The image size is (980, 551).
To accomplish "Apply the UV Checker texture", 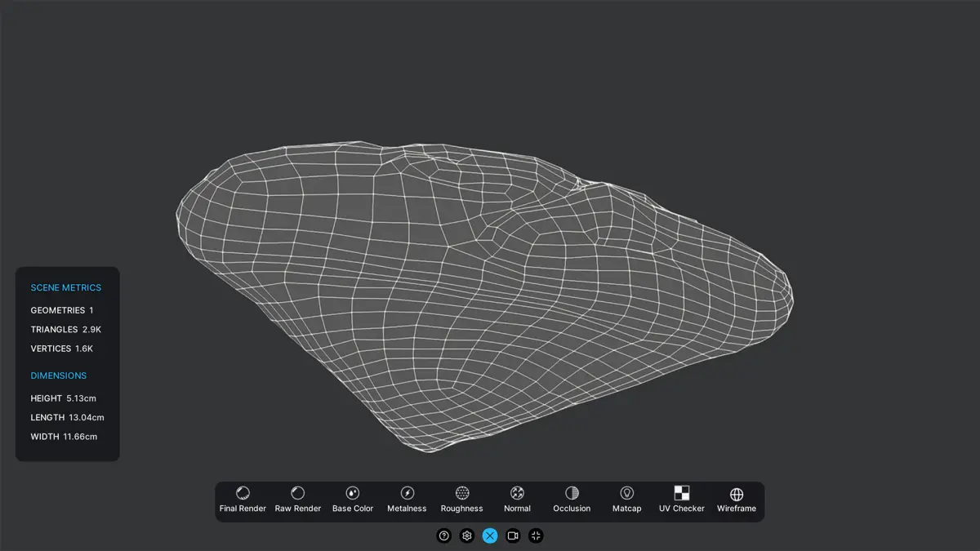I will [682, 500].
